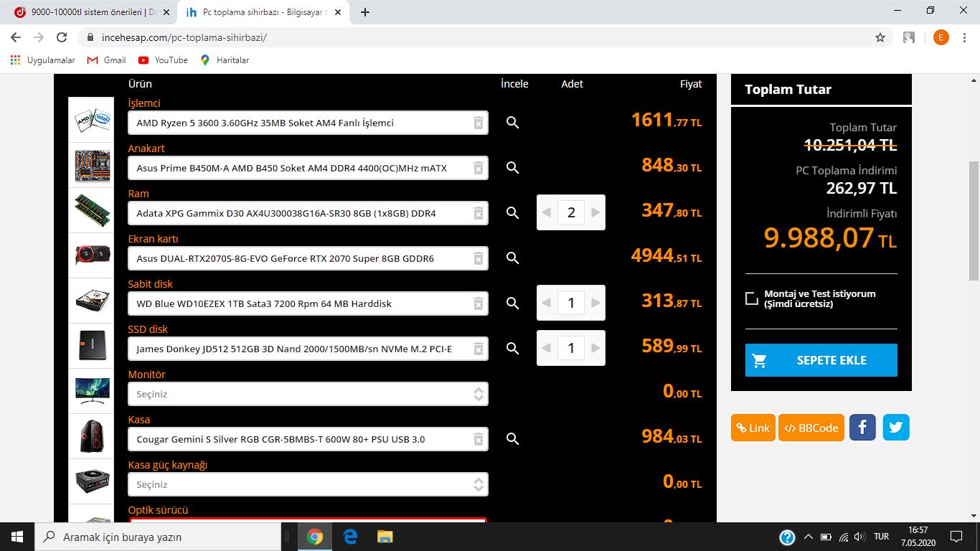This screenshot has width=980, height=551.
Task: Open the Uygulamalar bookmarks shortcut
Action: tap(43, 60)
